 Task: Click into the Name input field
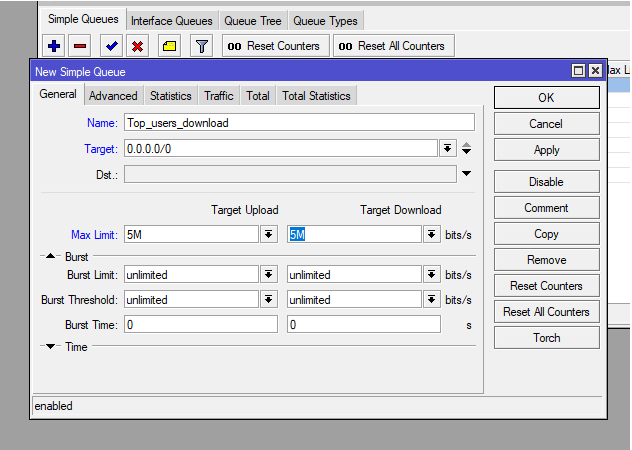[x=298, y=122]
